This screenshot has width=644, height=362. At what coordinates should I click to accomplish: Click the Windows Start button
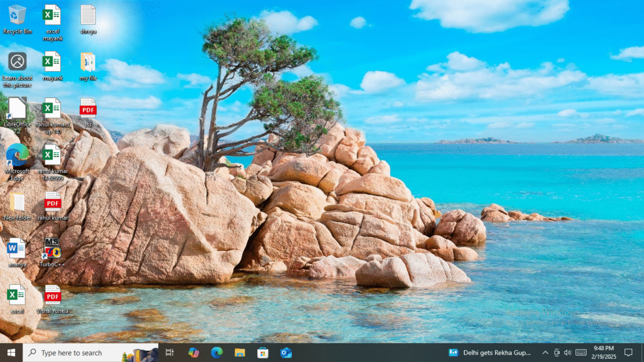coord(11,353)
